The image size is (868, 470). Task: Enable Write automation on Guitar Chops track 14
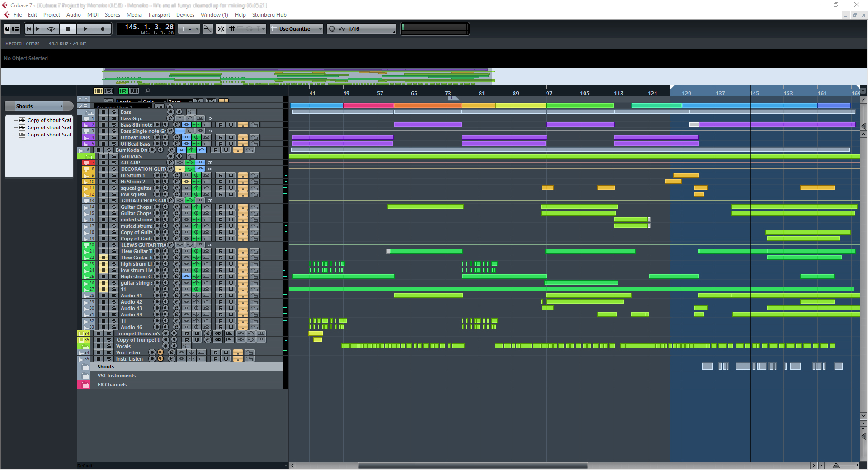(231, 207)
